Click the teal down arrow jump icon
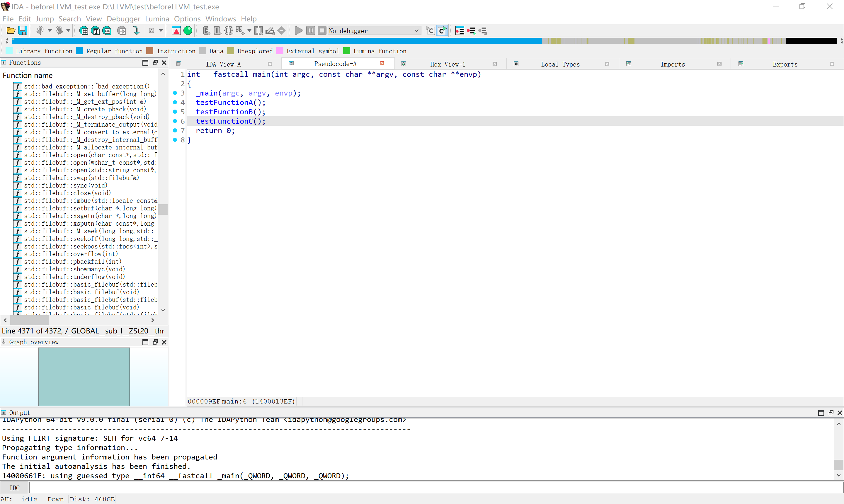 click(137, 31)
